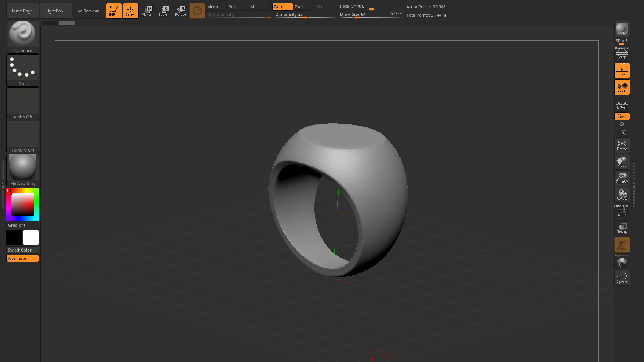Enable Mrgb channel
The width and height of the screenshot is (644, 362).
pyautogui.click(x=216, y=7)
